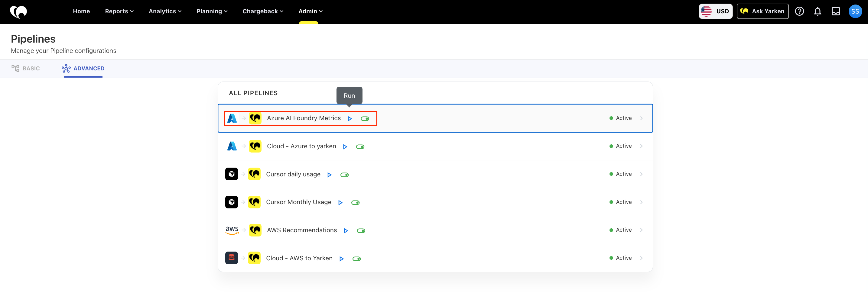Click the Azure source icon for Cloud - Azure to yarken
The image size is (868, 299).
(x=232, y=146)
